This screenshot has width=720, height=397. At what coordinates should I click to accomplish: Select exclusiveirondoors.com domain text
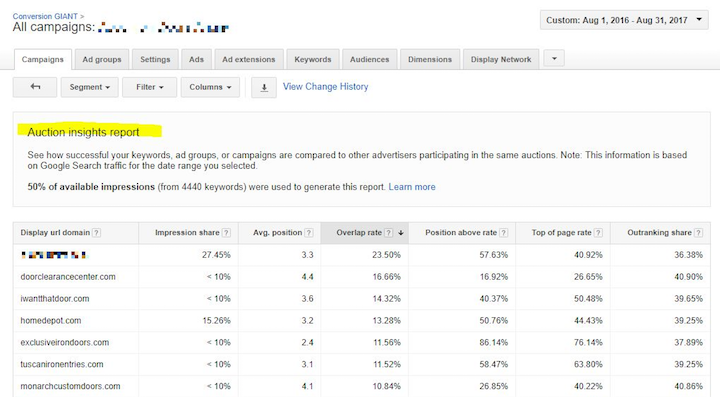[x=65, y=342]
